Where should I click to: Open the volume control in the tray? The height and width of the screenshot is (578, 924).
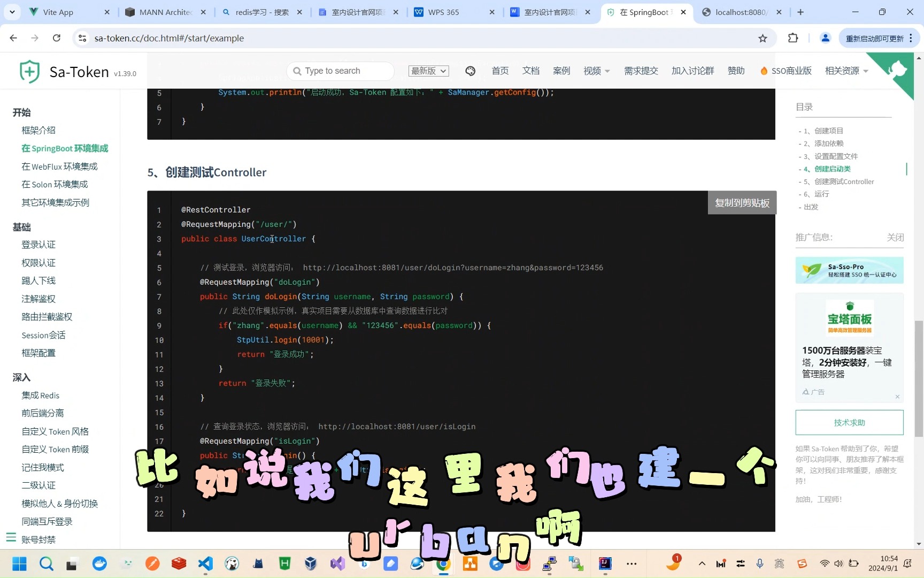838,564
